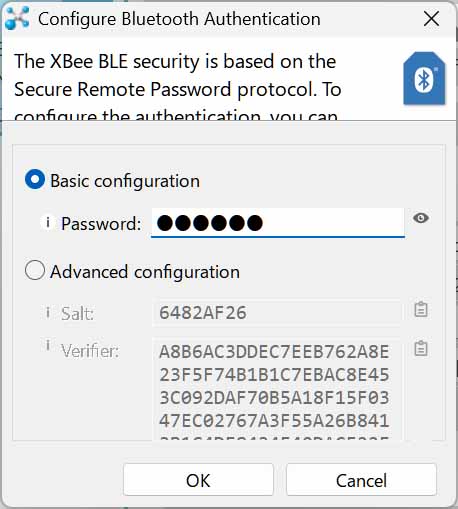Click the info icon beside Salt
This screenshot has width=458, height=509.
click(x=48, y=313)
